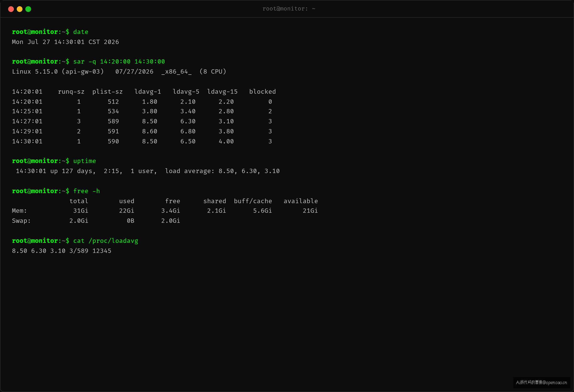574x392 pixels.
Task: Click the yellow minimize window button
Action: [x=20, y=9]
